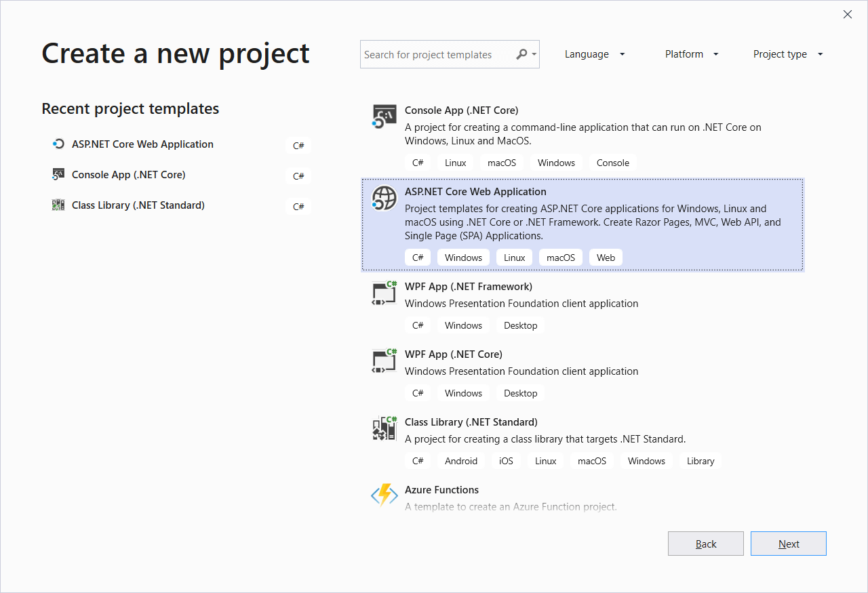Click the Console App (.NET Core) template icon
The image size is (868, 593).
pyautogui.click(x=384, y=117)
